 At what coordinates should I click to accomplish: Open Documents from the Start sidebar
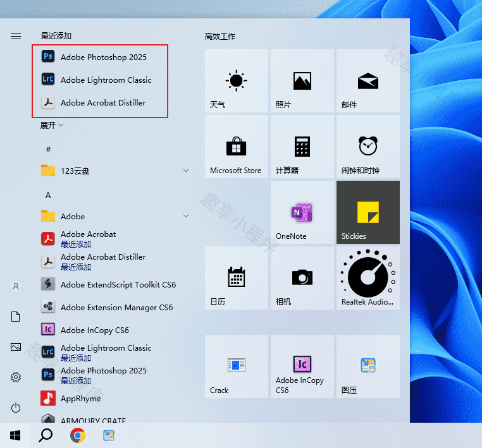click(x=16, y=317)
